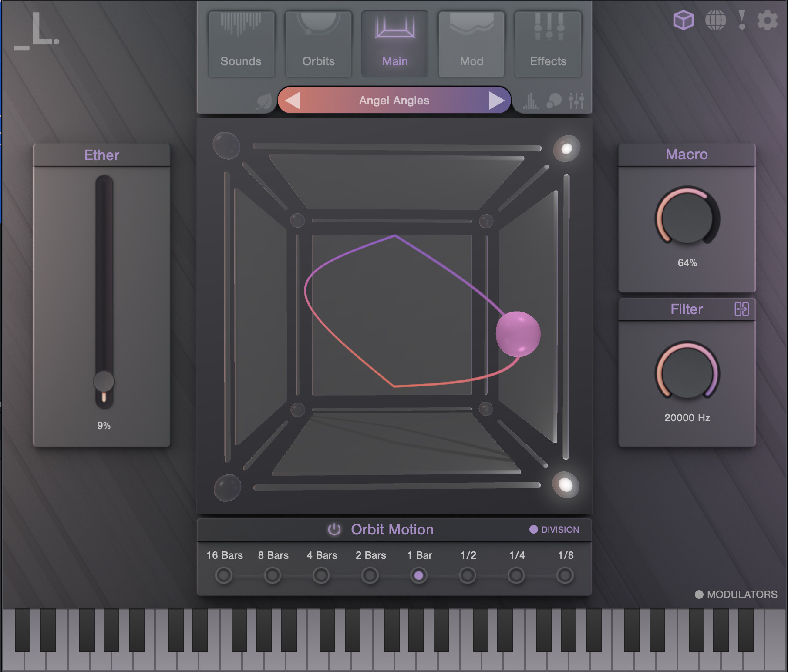788x672 pixels.
Task: Click the Filter link icon
Action: pos(741,309)
